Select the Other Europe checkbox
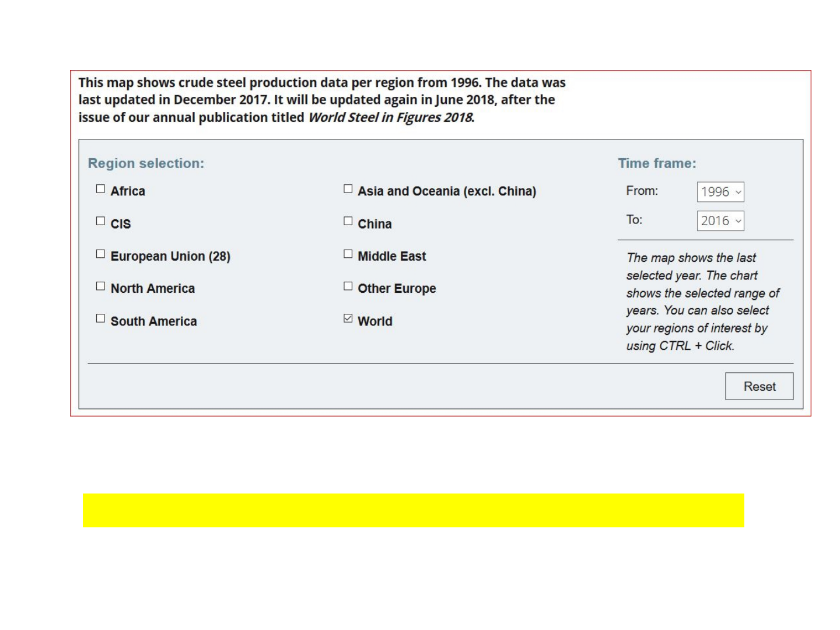The height and width of the screenshot is (630, 840). pos(348,286)
